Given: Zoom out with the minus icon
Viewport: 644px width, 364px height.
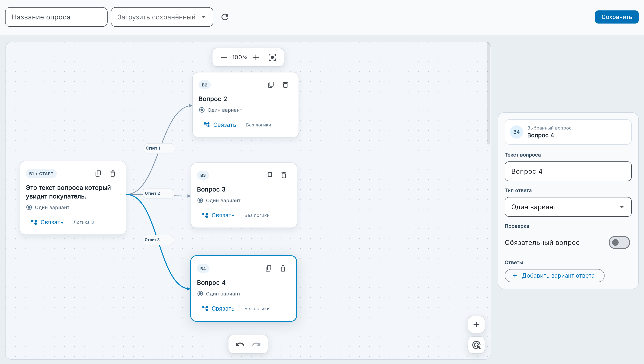Looking at the screenshot, I should pos(224,57).
